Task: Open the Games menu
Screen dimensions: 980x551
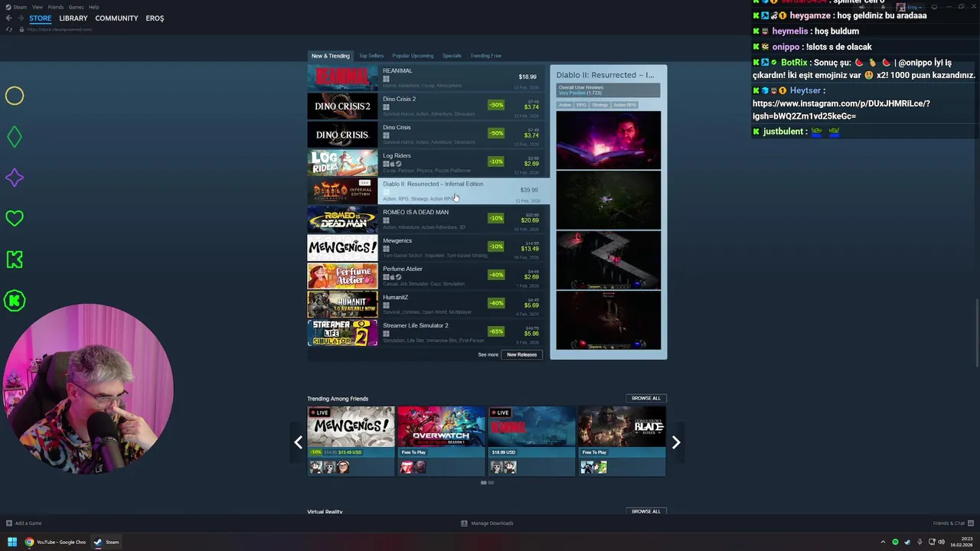Action: tap(76, 7)
